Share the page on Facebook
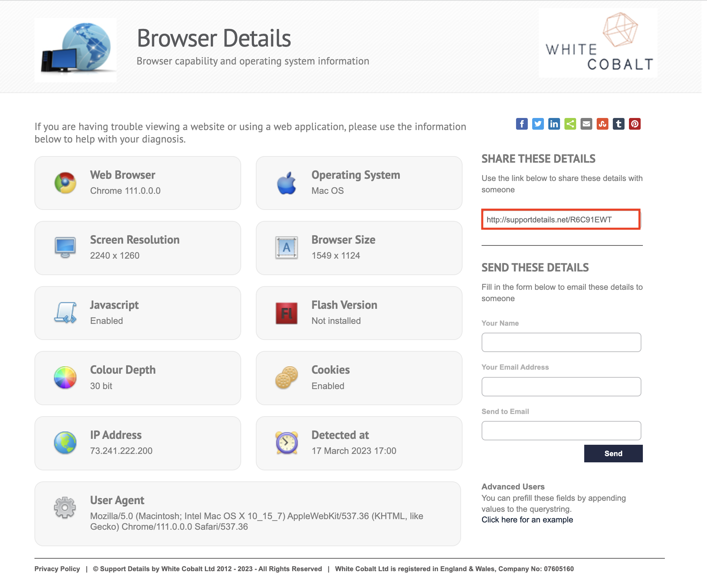Viewport: 707px width, 588px height. (522, 124)
